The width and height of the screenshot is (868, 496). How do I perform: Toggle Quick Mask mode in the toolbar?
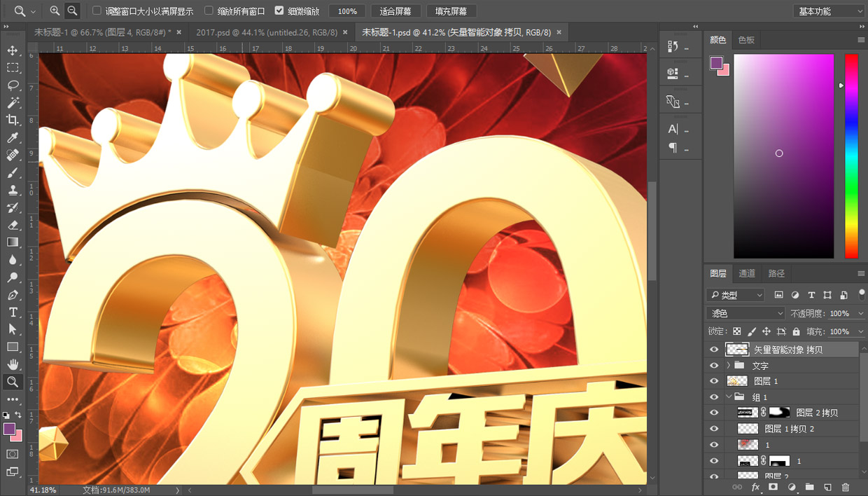tap(13, 454)
